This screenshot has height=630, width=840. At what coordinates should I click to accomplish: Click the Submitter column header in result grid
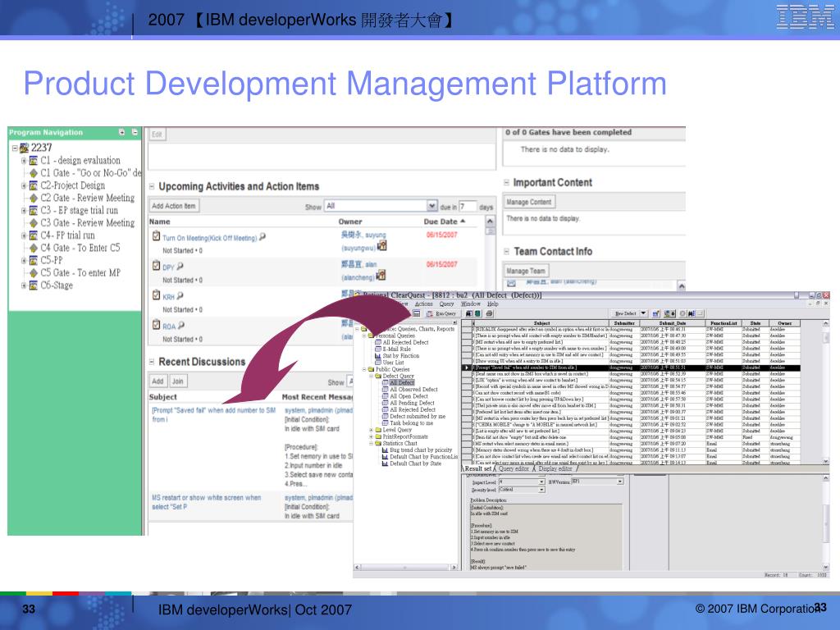pos(624,323)
